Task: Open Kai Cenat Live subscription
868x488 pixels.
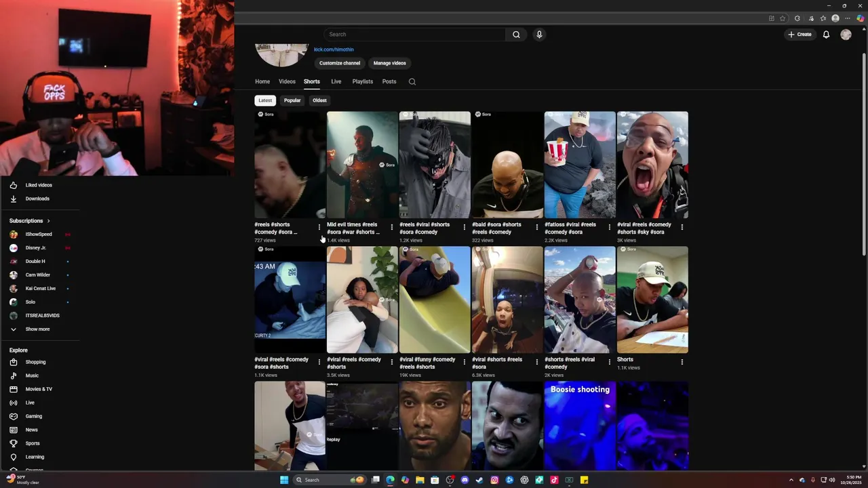Action: point(39,288)
